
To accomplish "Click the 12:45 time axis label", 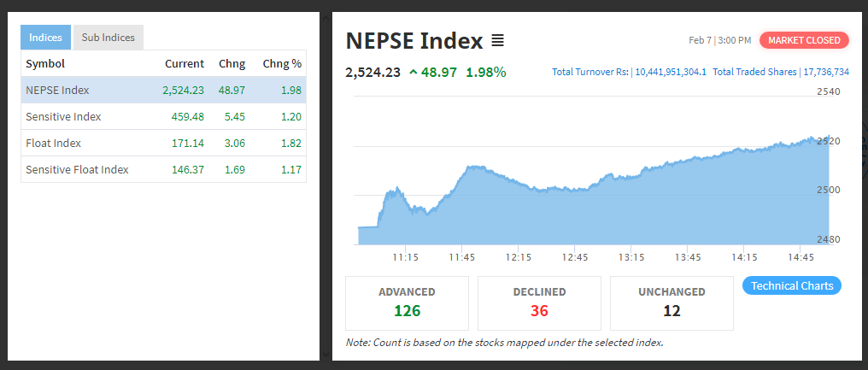I will (x=575, y=257).
